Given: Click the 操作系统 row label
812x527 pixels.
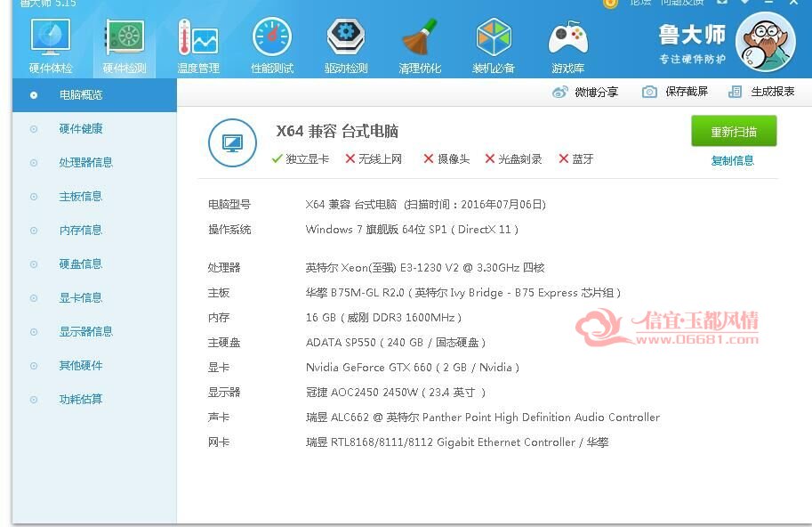Looking at the screenshot, I should (229, 230).
